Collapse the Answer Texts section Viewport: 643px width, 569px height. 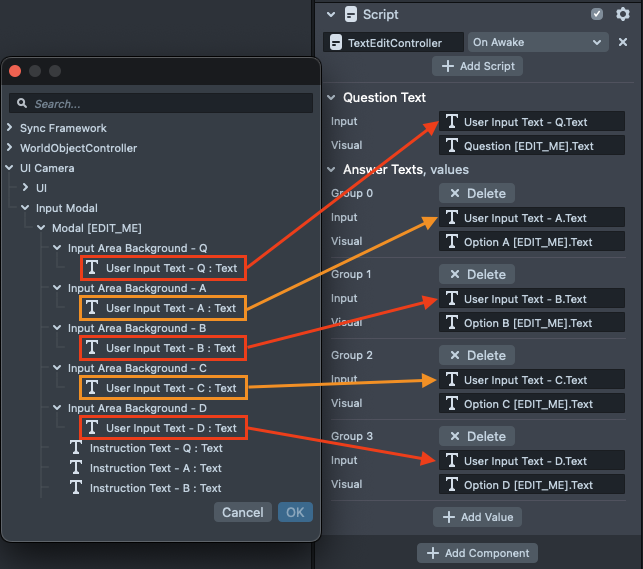point(331,169)
